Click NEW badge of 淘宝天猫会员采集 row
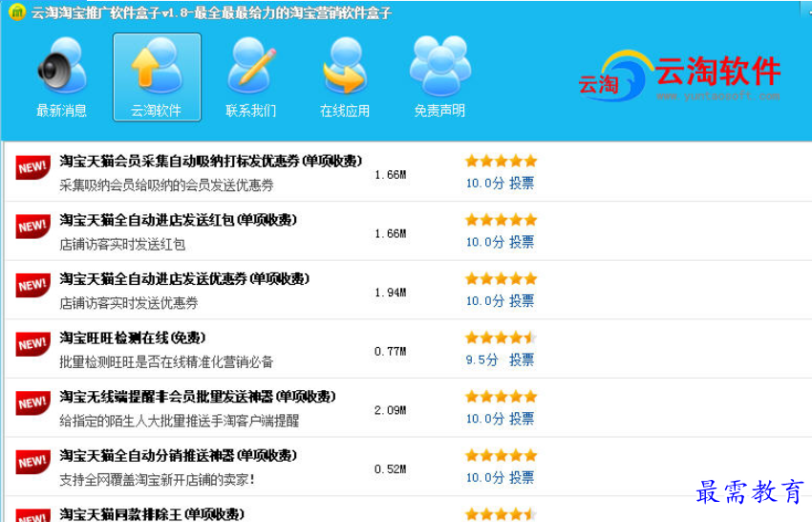This screenshot has height=522, width=812. (x=32, y=167)
